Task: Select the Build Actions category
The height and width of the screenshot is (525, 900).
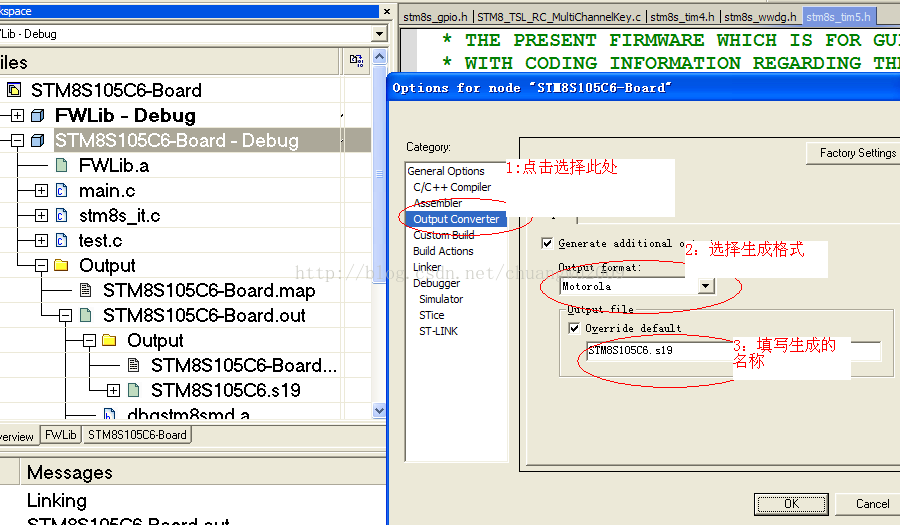Action: pyautogui.click(x=443, y=251)
